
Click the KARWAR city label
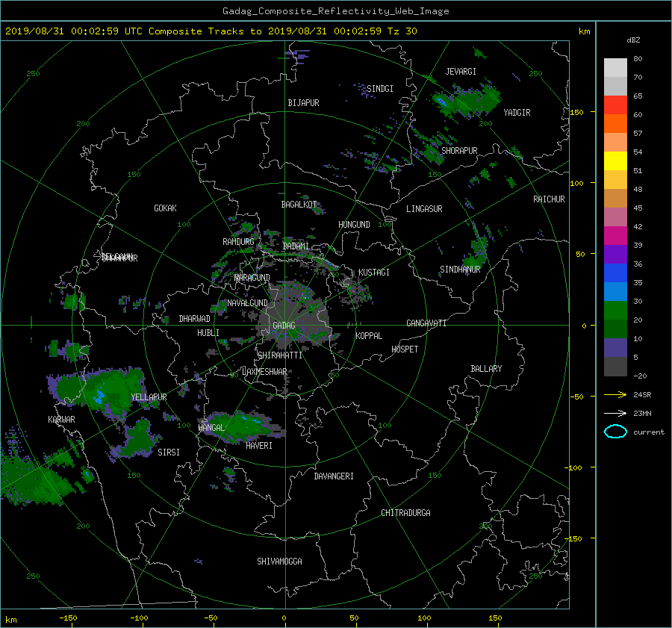(62, 420)
